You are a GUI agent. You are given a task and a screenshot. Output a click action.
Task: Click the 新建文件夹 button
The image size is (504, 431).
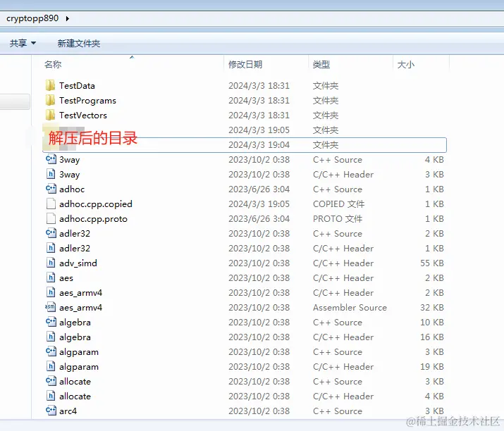(79, 44)
